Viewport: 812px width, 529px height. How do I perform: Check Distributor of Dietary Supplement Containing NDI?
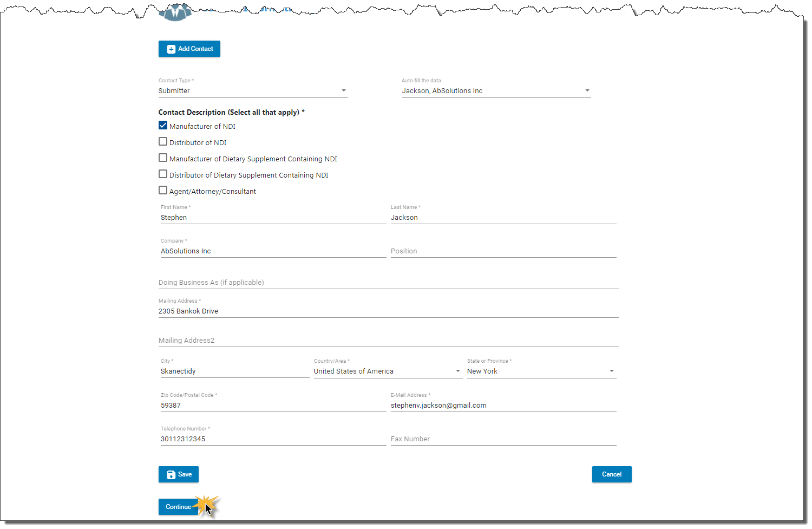tap(163, 174)
